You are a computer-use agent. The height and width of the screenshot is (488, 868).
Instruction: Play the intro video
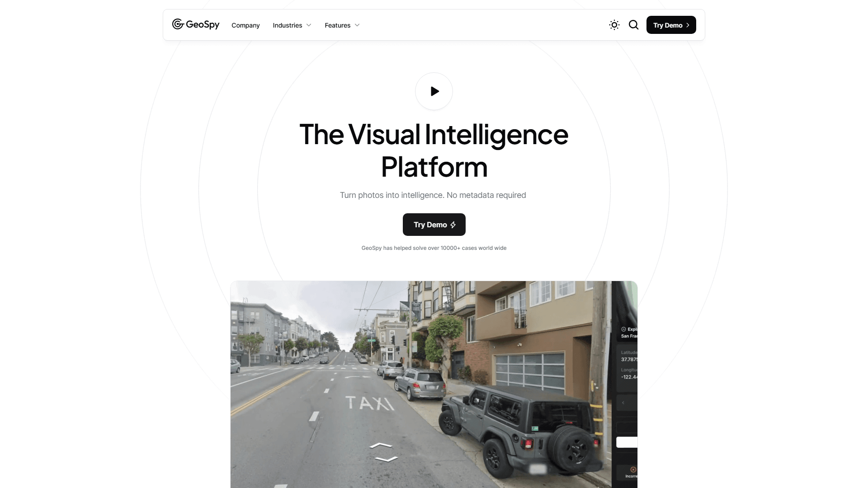click(434, 91)
